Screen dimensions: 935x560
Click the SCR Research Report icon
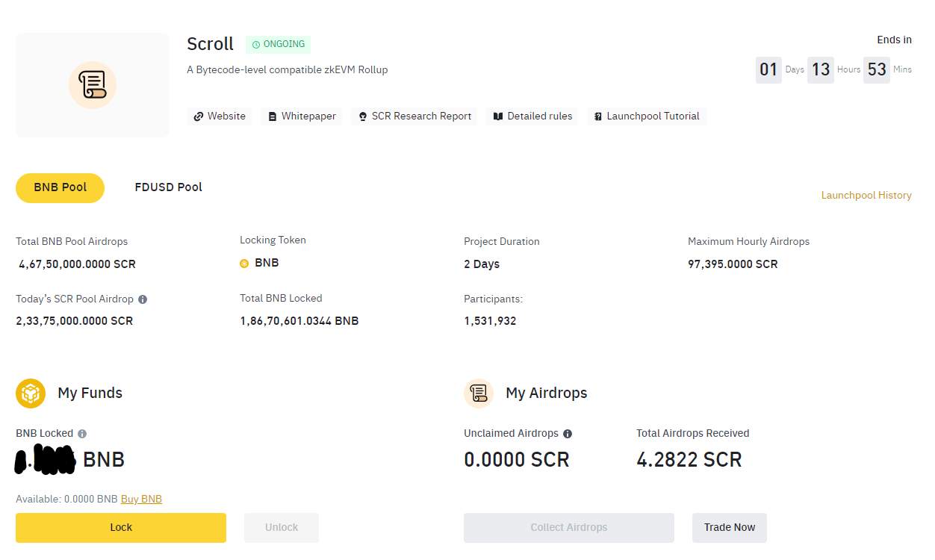tap(363, 116)
